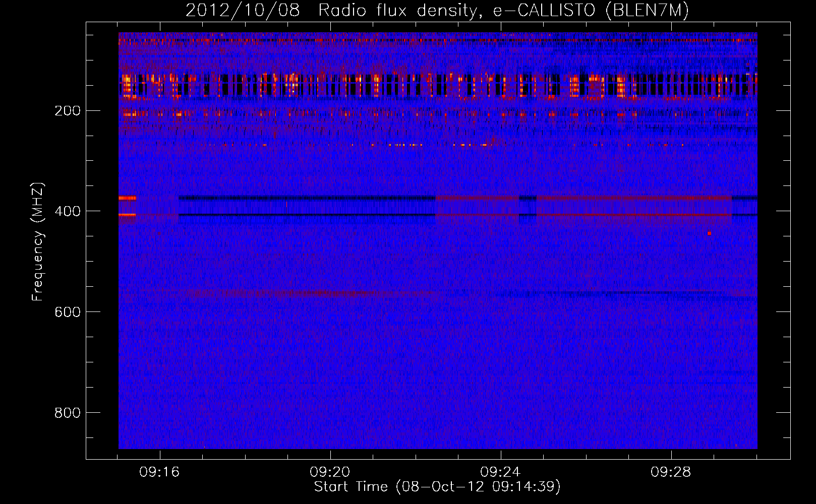
Task: Click the '800' frequency tick label
Action: (67, 413)
